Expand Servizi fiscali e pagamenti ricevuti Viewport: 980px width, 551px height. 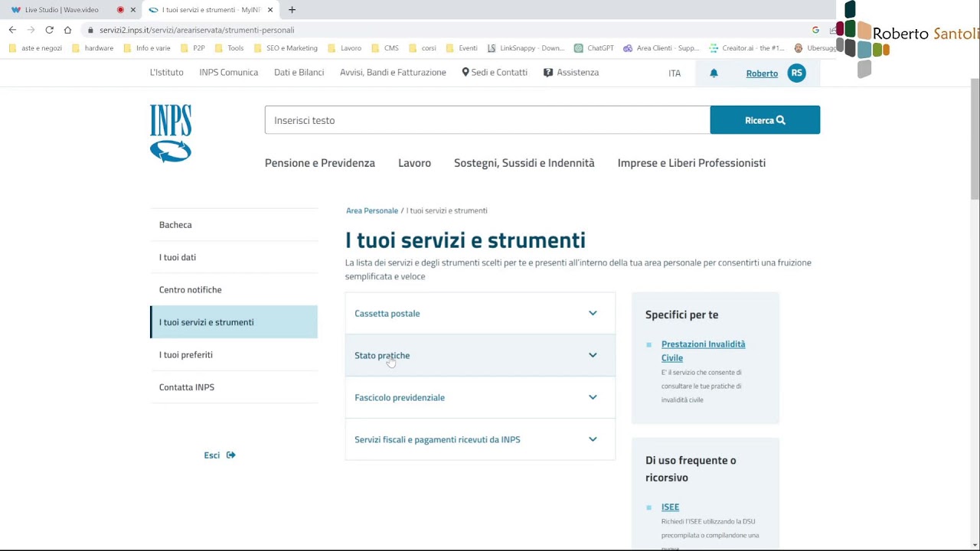pos(480,440)
